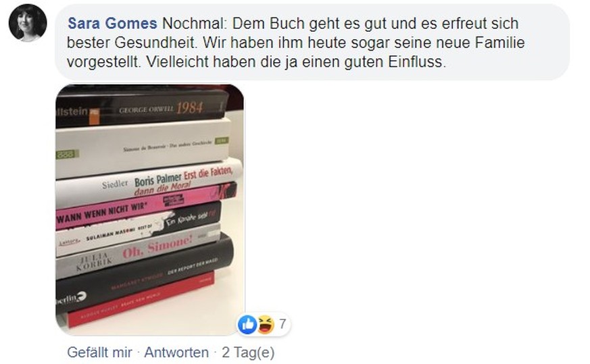The width and height of the screenshot is (590, 364).
Task: Open the attached photo of stacked books
Action: [150, 210]
